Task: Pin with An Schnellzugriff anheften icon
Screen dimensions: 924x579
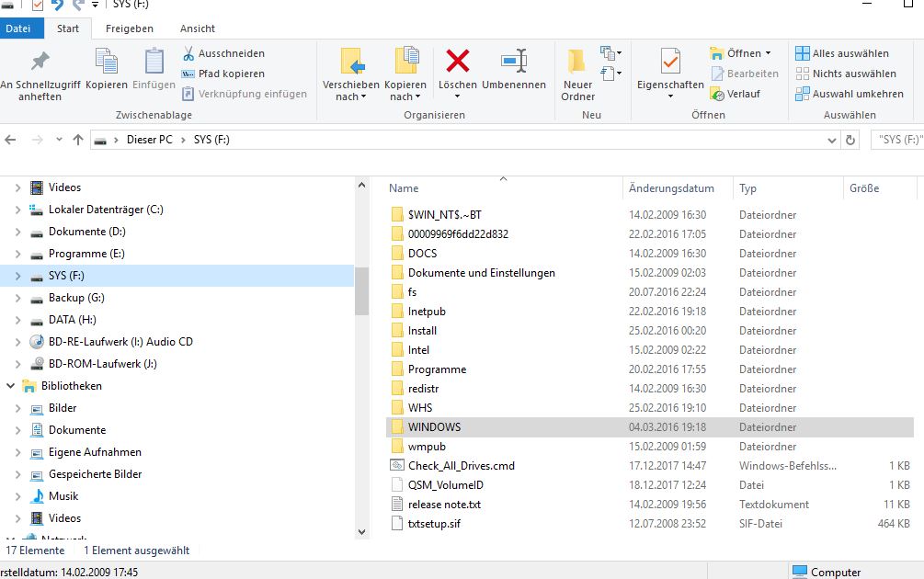Action: tap(40, 62)
